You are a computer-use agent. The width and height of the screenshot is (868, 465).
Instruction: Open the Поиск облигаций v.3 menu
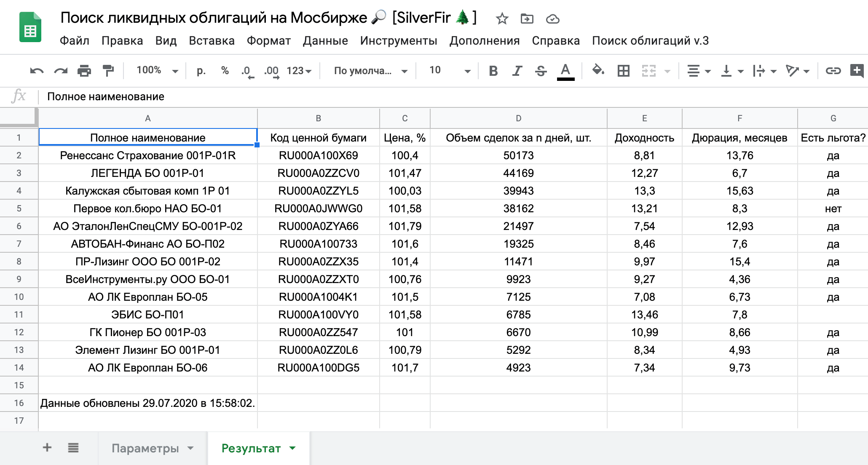(650, 41)
